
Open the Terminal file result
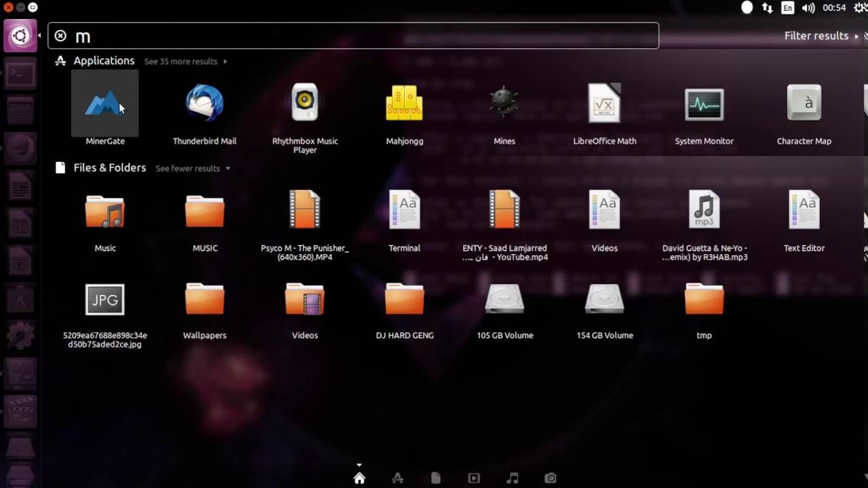[405, 211]
